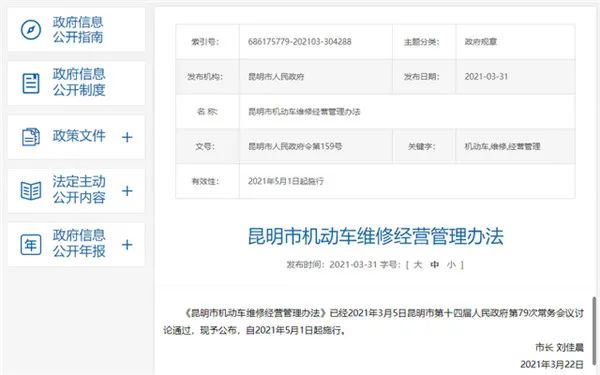Screen dimensions: 600x375
Task: Set font size to 大
Action: (418, 264)
